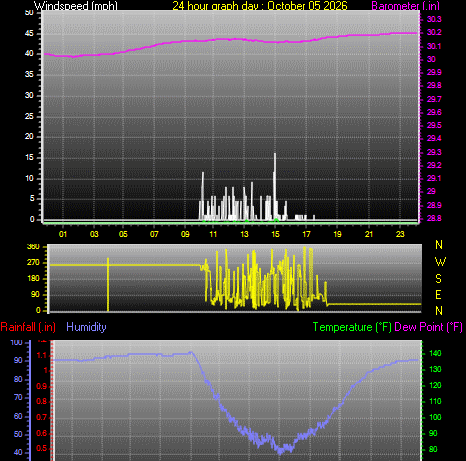
Task: Click windspeed axis value 15
Action: coord(29,157)
